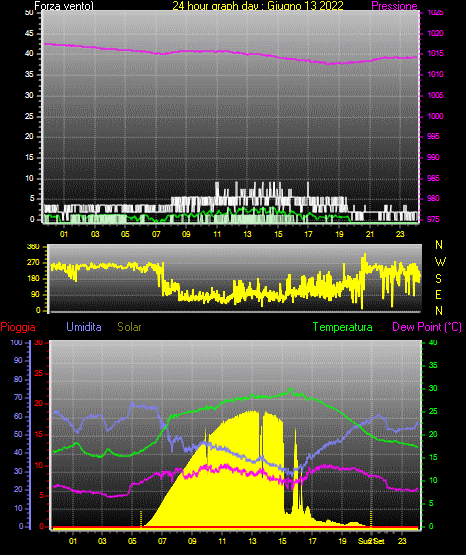Click the 30 value on temperature axis
The width and height of the screenshot is (466, 555).
click(433, 388)
